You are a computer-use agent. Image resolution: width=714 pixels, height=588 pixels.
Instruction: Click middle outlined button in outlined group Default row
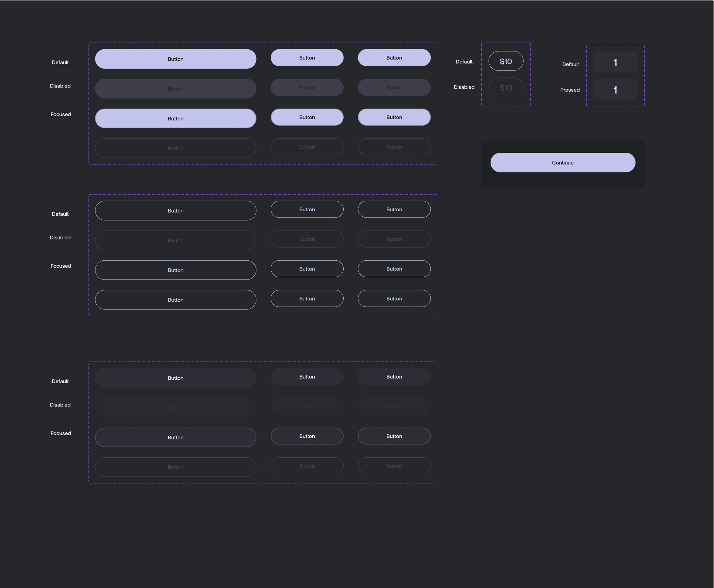(307, 209)
